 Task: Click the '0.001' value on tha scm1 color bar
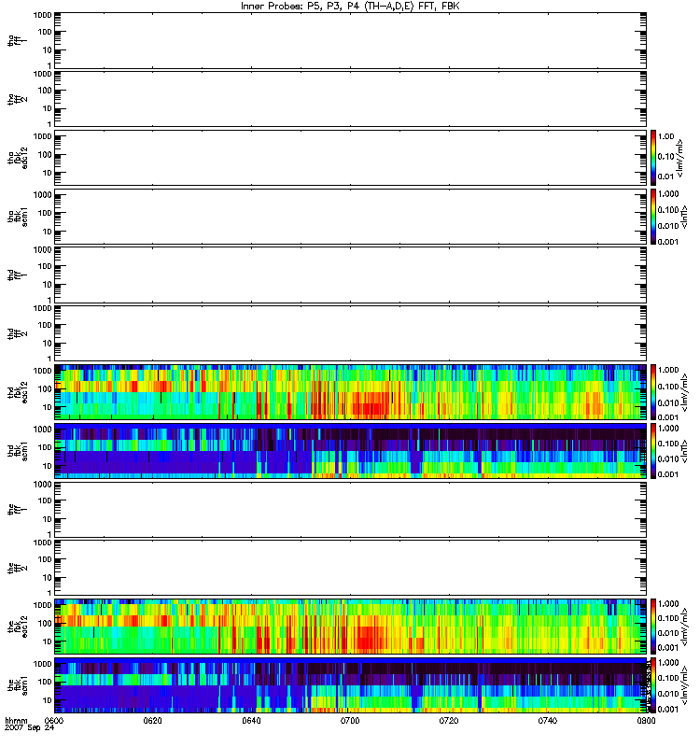(x=668, y=242)
